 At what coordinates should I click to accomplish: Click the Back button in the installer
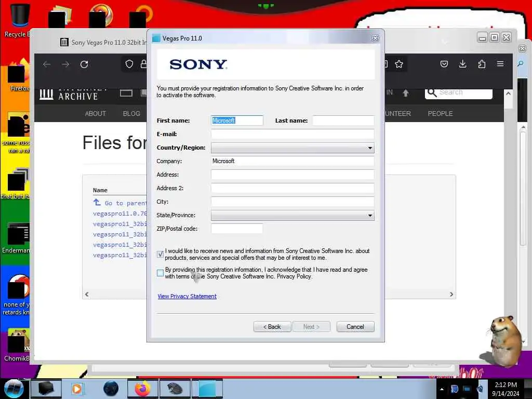272,327
